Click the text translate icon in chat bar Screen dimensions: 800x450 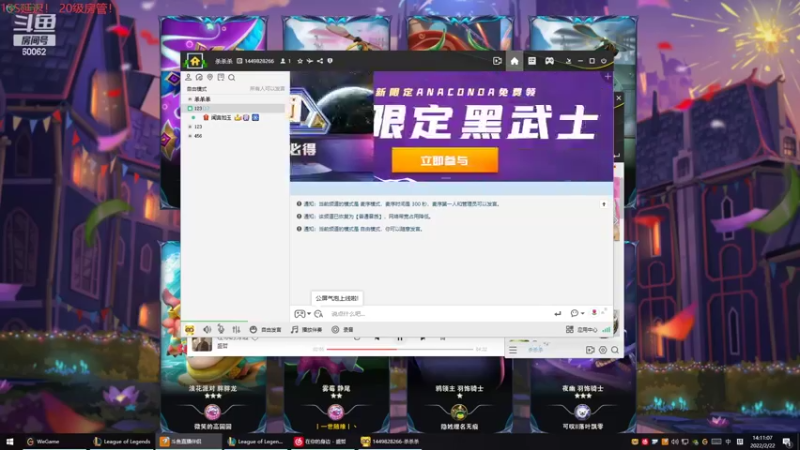[318, 314]
